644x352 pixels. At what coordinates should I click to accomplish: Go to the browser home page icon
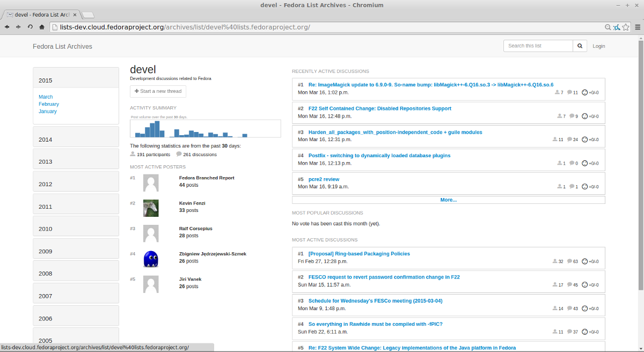(x=42, y=27)
